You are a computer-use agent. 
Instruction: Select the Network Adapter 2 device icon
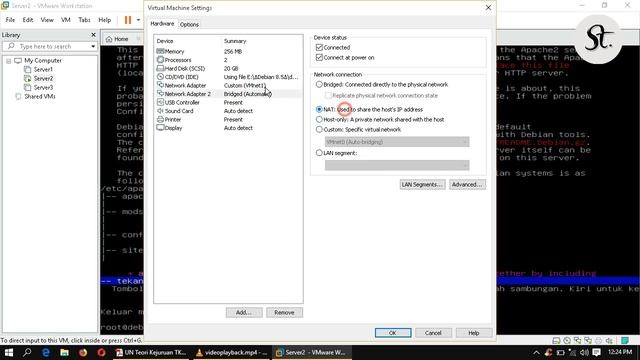(160, 94)
